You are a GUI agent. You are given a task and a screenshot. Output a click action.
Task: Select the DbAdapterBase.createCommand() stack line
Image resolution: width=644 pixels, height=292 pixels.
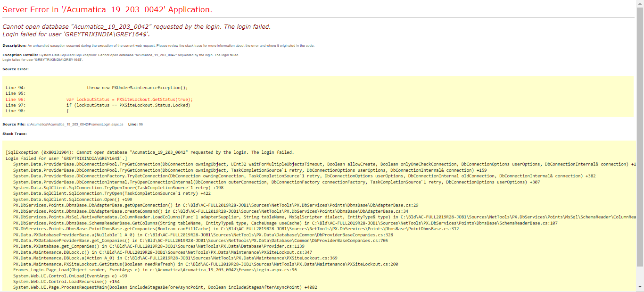211,211
